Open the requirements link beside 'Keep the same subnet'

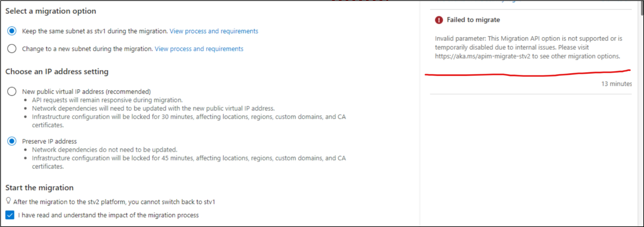point(214,31)
